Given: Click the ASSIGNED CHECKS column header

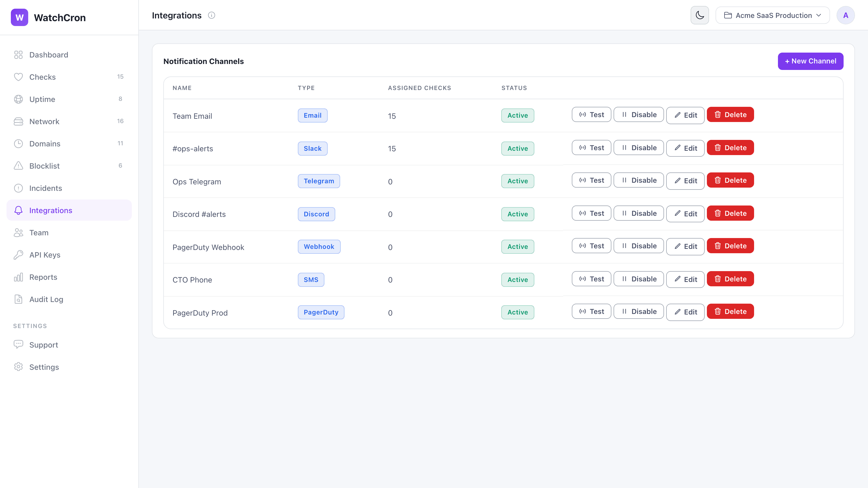Looking at the screenshot, I should click(420, 88).
